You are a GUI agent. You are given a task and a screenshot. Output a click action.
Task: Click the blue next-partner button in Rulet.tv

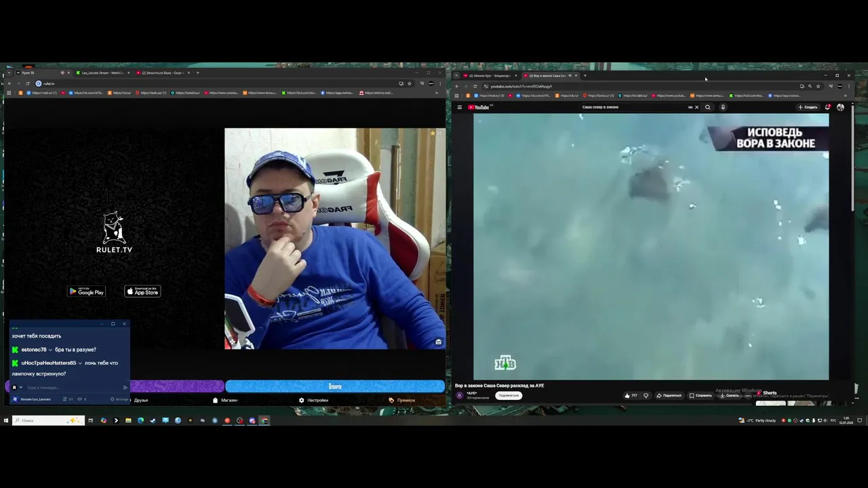pos(335,386)
